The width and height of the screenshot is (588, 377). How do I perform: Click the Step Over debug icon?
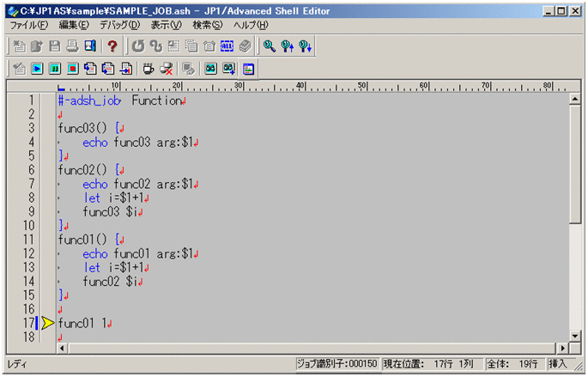pyautogui.click(x=108, y=69)
